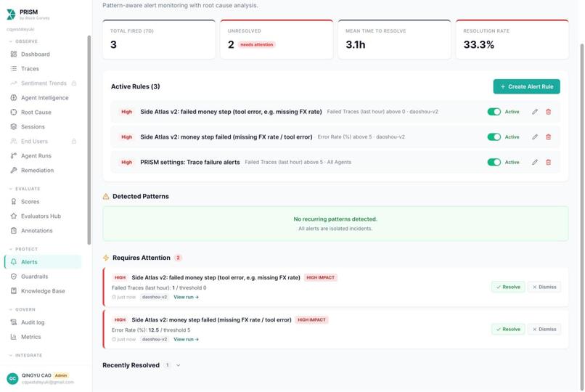Open View run for Failed Traces alert
This screenshot has height=392, width=585.
pyautogui.click(x=187, y=297)
